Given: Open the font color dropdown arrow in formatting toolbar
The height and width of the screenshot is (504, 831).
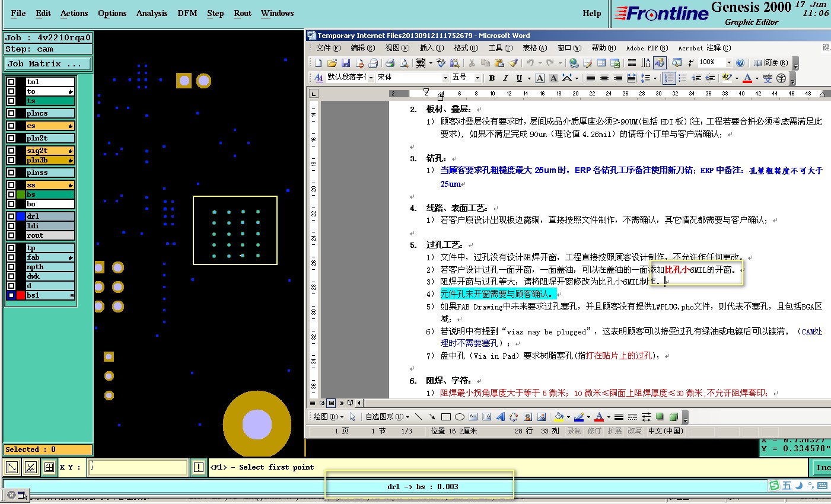Looking at the screenshot, I should click(757, 78).
